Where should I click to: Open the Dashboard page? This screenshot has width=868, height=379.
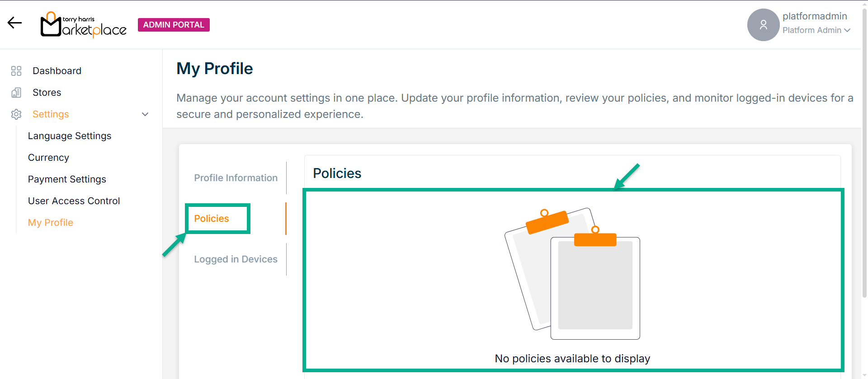coord(57,71)
